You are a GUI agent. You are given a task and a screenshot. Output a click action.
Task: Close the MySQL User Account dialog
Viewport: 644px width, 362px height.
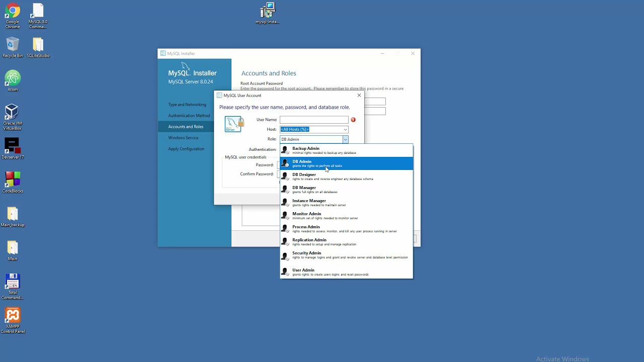[x=359, y=95]
